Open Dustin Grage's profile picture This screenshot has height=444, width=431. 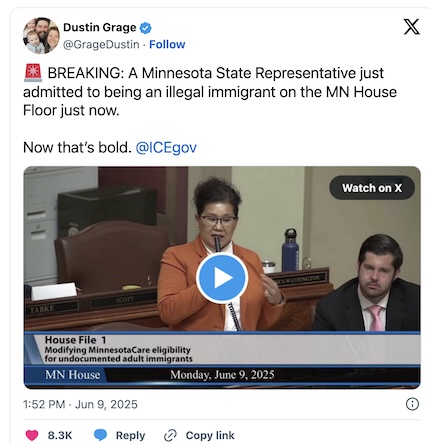click(41, 36)
